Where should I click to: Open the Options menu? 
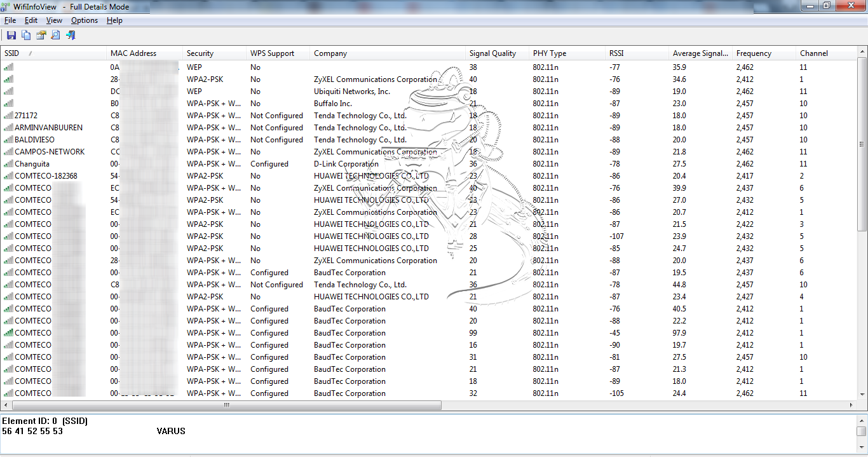pyautogui.click(x=85, y=20)
